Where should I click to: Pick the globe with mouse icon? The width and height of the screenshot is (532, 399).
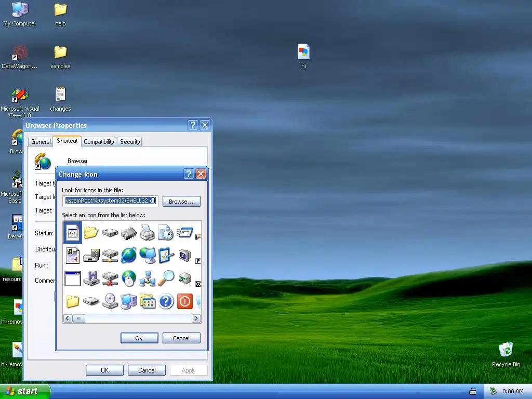[x=129, y=278]
